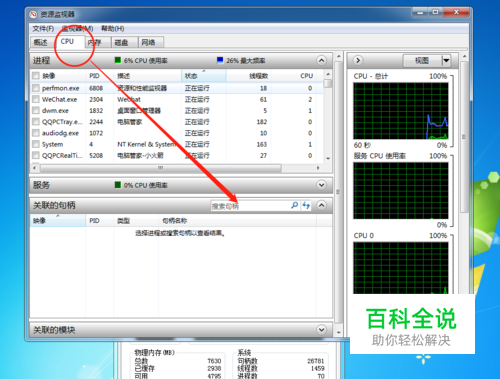This screenshot has width=500, height=379.
Task: Click the NT Kernel & System description
Action: [146, 144]
